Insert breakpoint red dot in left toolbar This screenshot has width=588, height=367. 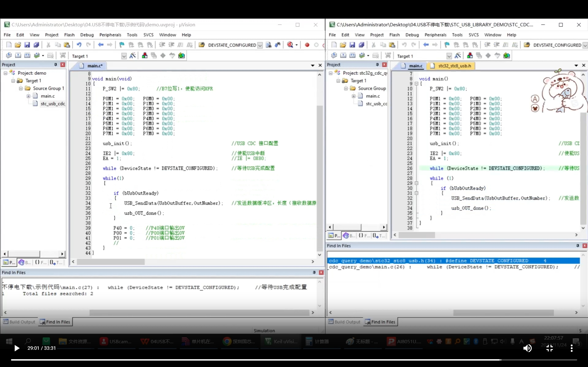[307, 45]
